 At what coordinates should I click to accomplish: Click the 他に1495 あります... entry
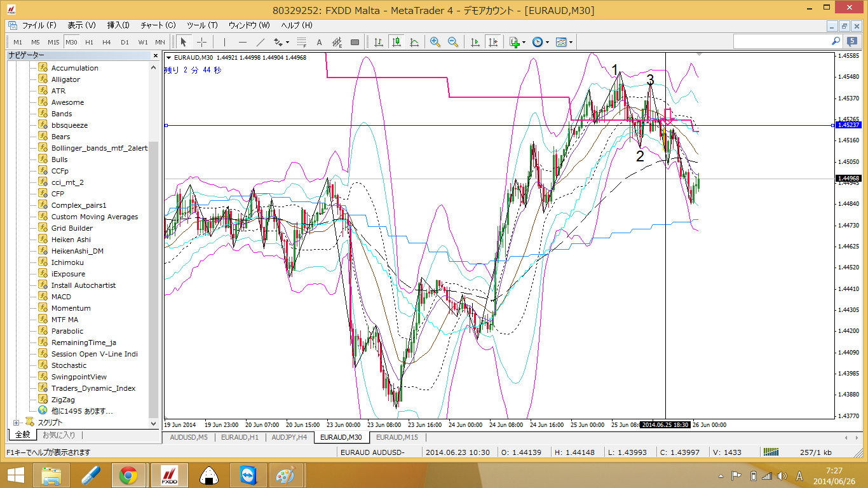coord(82,411)
